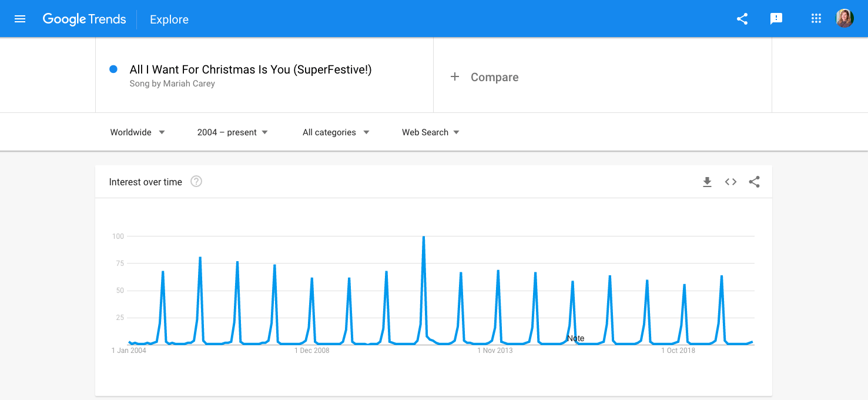The image size is (868, 400).
Task: Share the Interest over time chart
Action: [x=755, y=182]
